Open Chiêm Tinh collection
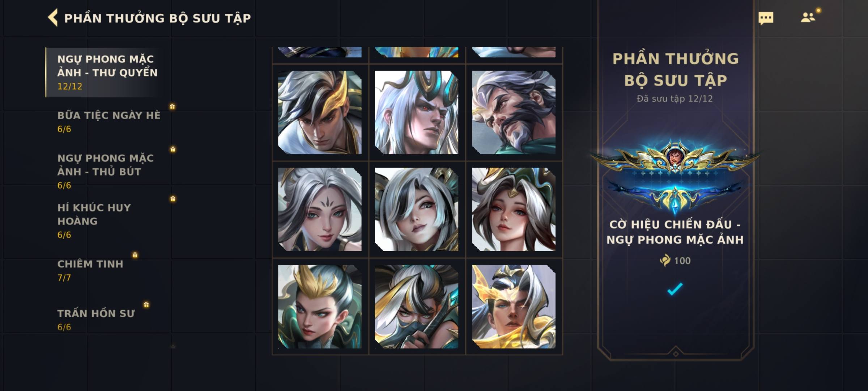 [90, 270]
